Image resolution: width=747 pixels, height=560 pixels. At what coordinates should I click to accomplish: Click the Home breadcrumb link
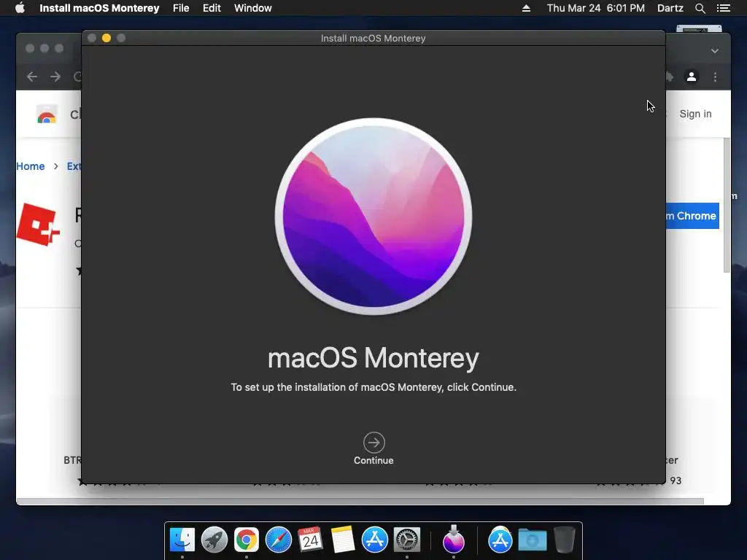(x=31, y=166)
